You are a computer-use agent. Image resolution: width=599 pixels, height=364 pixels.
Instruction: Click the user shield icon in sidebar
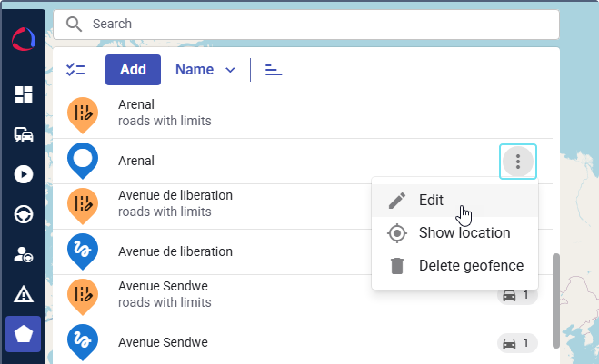pos(24,254)
